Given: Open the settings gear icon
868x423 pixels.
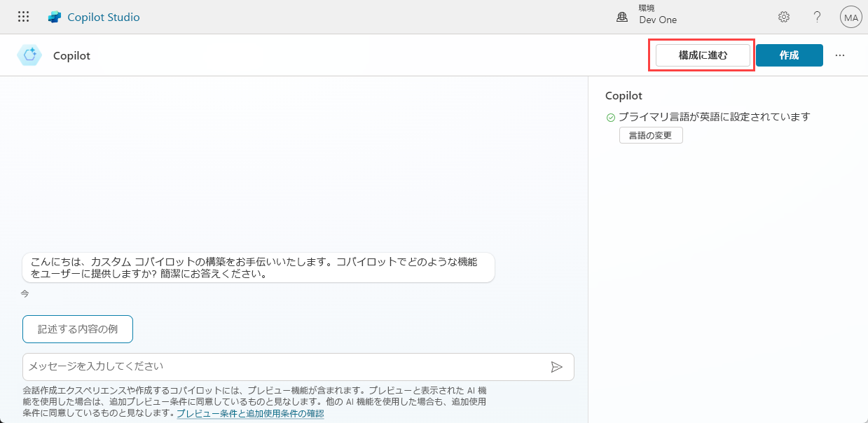Looking at the screenshot, I should [x=784, y=17].
